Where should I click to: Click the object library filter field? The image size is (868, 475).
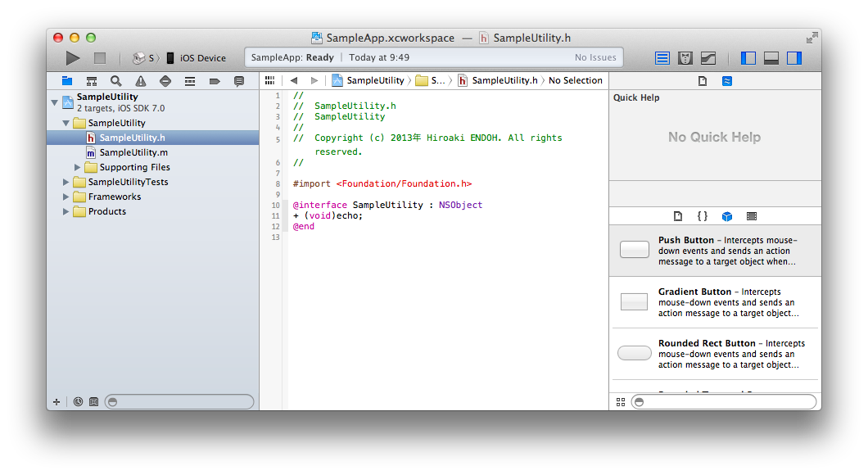pyautogui.click(x=724, y=401)
